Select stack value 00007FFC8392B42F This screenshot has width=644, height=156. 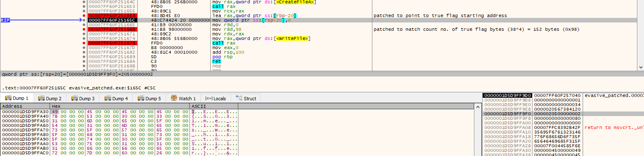point(557,127)
